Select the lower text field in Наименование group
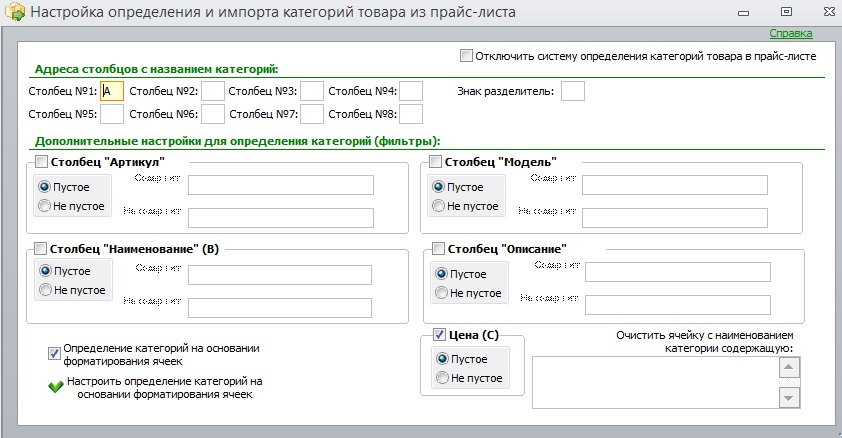842x438 pixels. (280, 308)
